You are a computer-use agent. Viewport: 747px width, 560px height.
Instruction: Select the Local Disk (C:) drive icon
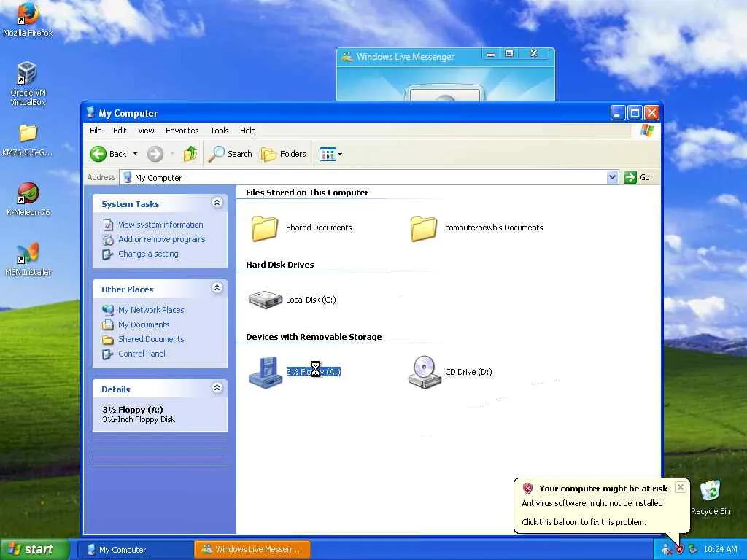(266, 300)
